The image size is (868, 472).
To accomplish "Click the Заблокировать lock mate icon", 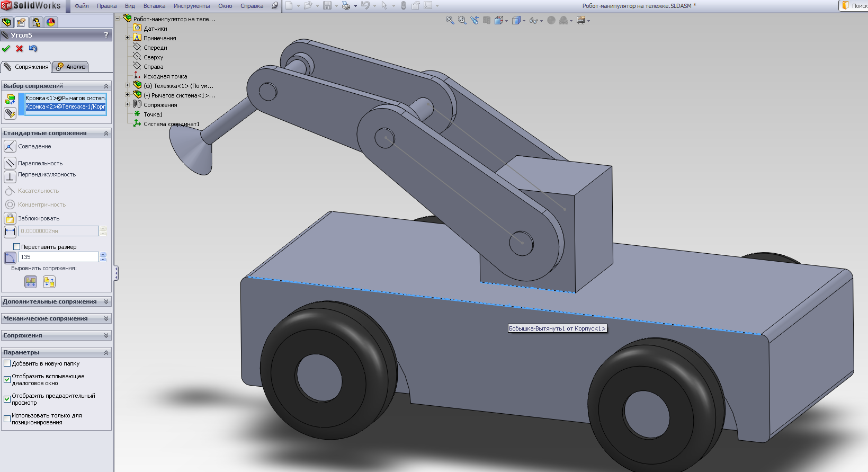I will 10,218.
